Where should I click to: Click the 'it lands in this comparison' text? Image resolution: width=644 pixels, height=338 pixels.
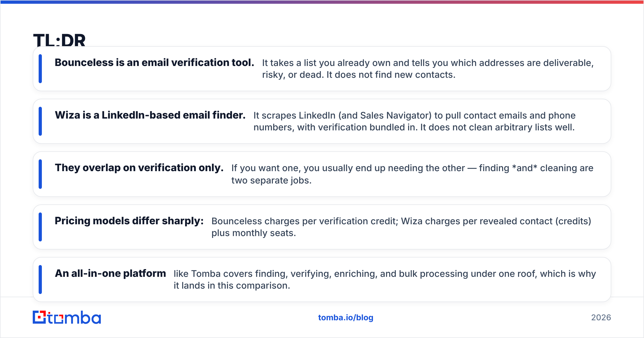(232, 286)
